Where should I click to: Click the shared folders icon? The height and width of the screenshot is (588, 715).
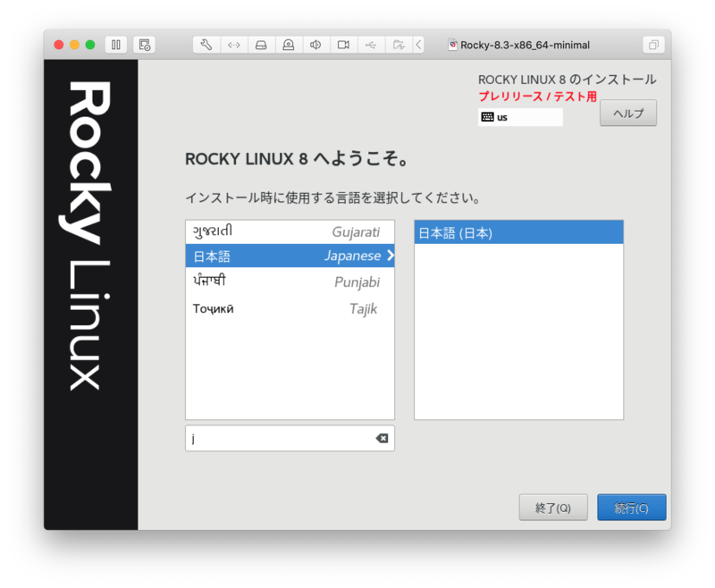pyautogui.click(x=399, y=45)
